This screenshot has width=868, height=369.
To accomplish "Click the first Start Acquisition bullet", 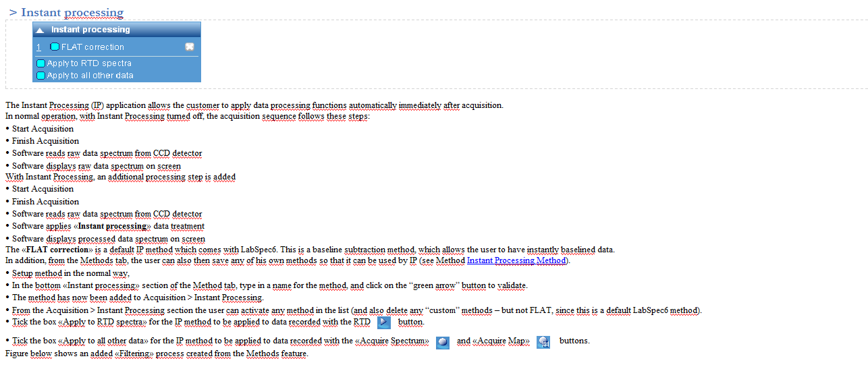I will pyautogui.click(x=43, y=129).
